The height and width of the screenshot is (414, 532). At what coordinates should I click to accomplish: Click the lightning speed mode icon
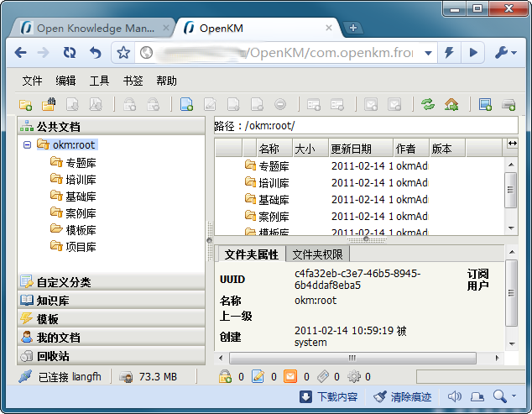pos(449,53)
